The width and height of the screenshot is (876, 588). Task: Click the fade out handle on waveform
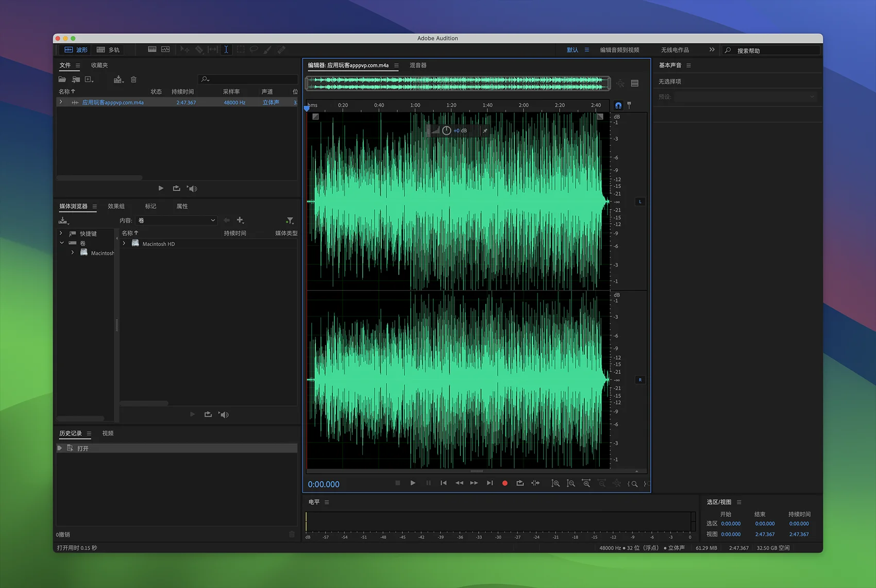click(600, 117)
